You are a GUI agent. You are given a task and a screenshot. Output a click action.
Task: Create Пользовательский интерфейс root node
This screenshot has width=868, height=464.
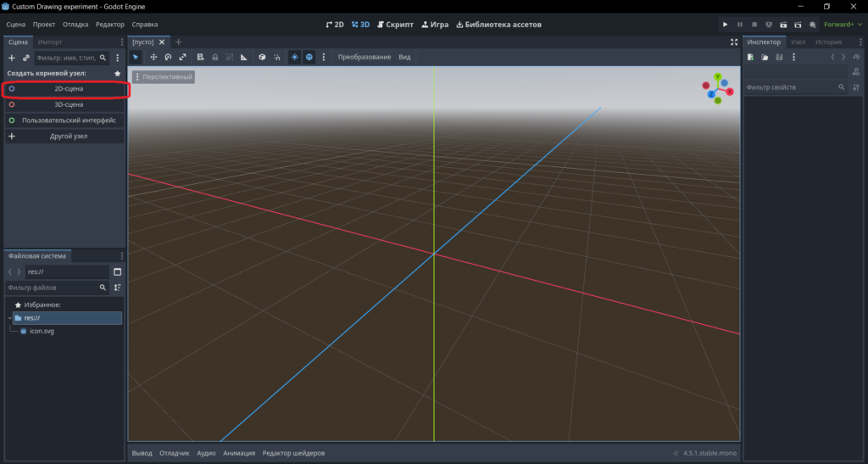pos(64,120)
